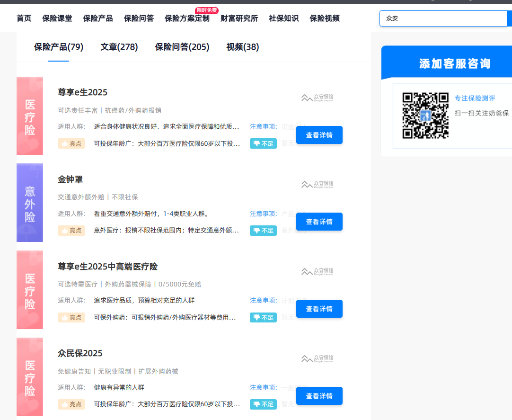Click the 不足 thumbs-down badge on 尊享e生2025

(263, 143)
